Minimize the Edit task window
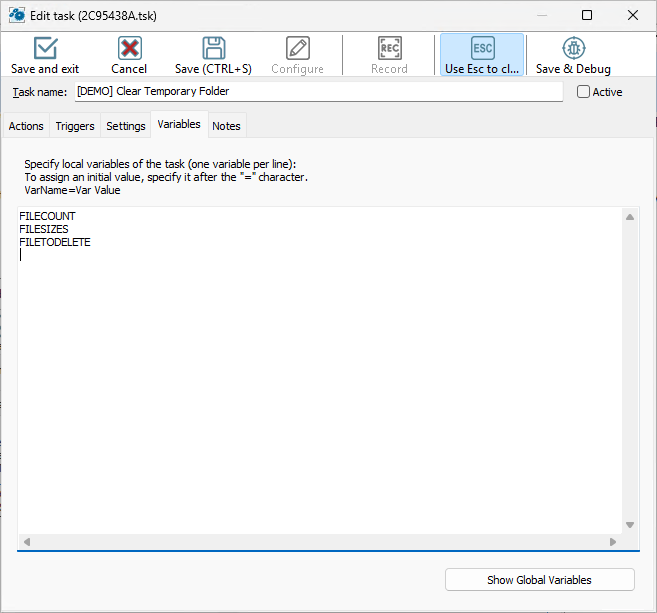Image resolution: width=657 pixels, height=613 pixels. (542, 16)
